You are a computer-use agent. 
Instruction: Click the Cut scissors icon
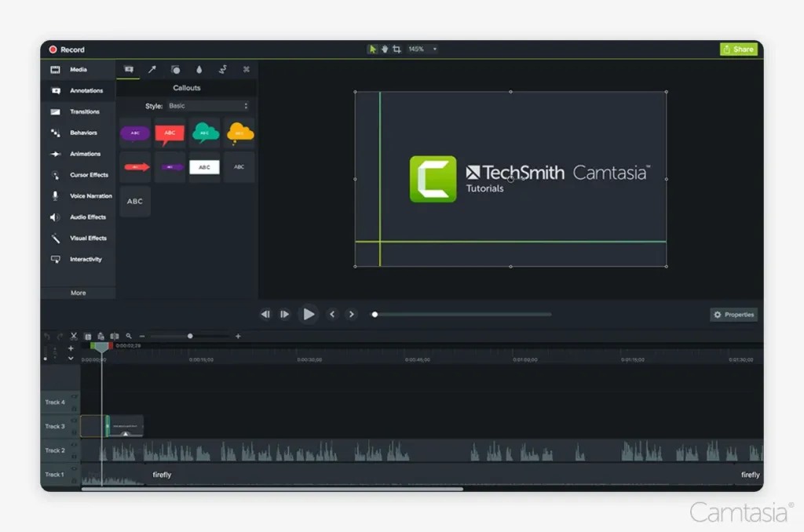[x=74, y=336]
